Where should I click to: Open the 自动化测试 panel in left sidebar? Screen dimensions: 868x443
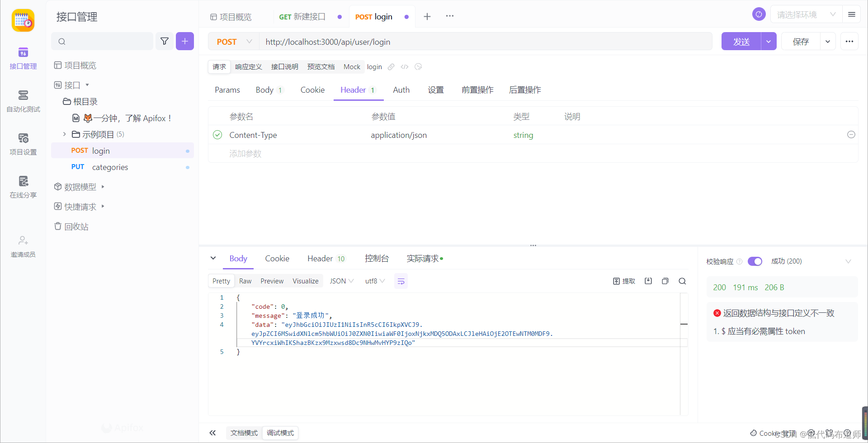23,100
